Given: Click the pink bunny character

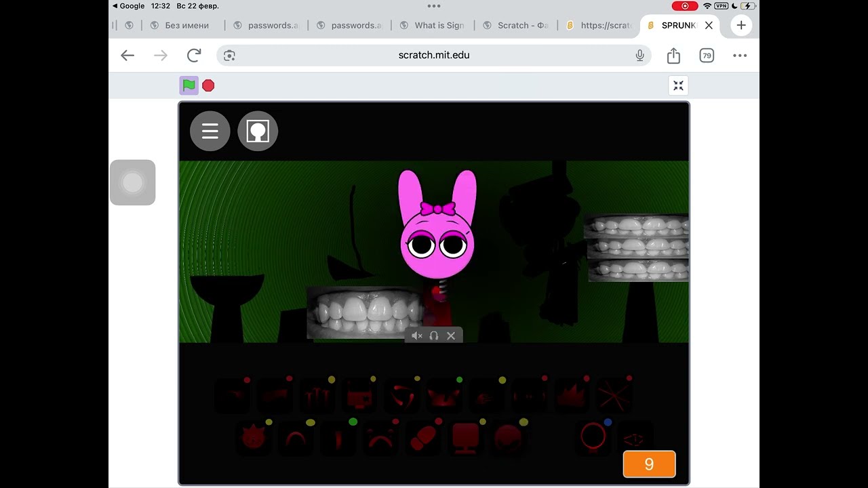Looking at the screenshot, I should (x=437, y=224).
